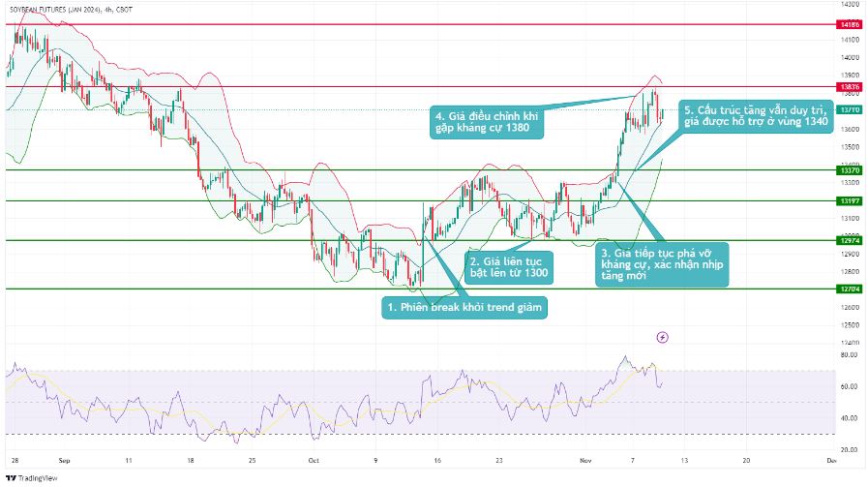The image size is (868, 487).
Task: Select the 14186 red price label
Action: coord(850,22)
